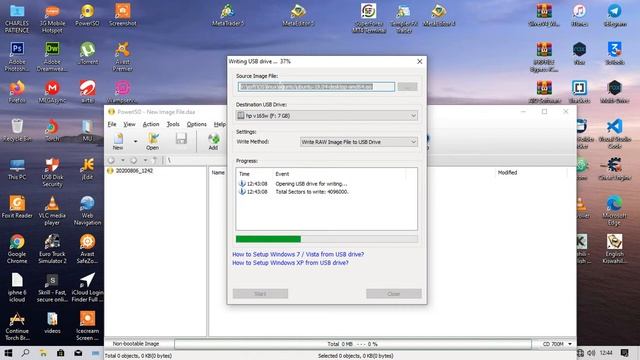Select the This PC desktop icon

(17, 169)
